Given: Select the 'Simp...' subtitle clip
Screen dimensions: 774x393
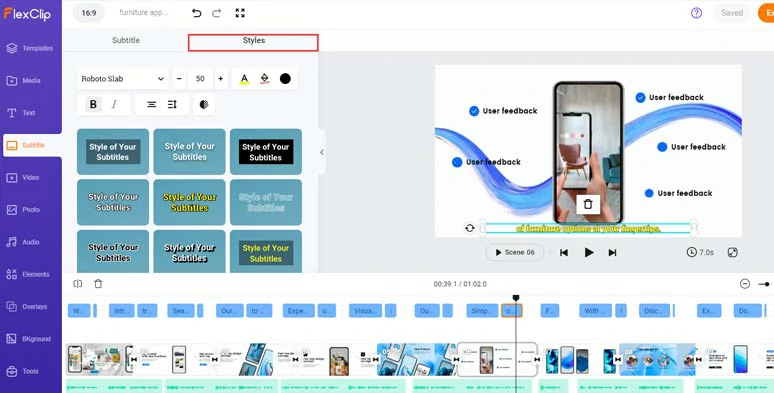Looking at the screenshot, I should [482, 311].
